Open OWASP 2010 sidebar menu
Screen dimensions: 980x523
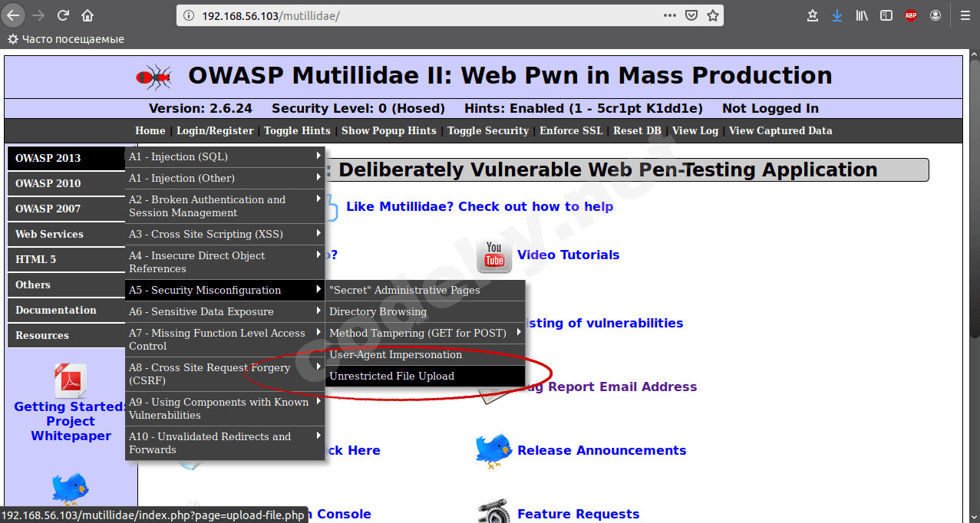[66, 183]
